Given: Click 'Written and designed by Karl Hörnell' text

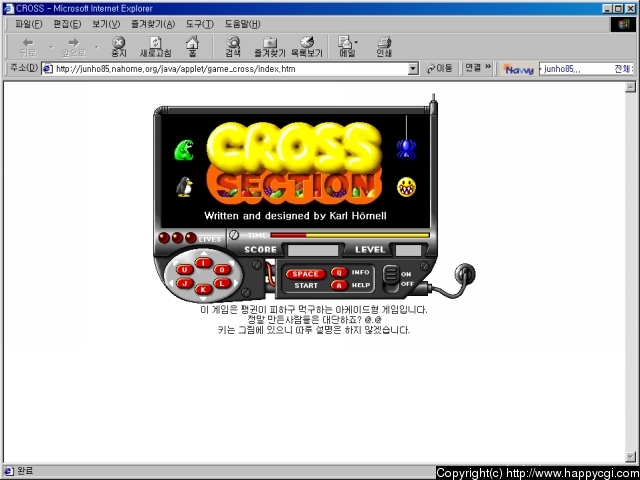Looking at the screenshot, I should 295,216.
